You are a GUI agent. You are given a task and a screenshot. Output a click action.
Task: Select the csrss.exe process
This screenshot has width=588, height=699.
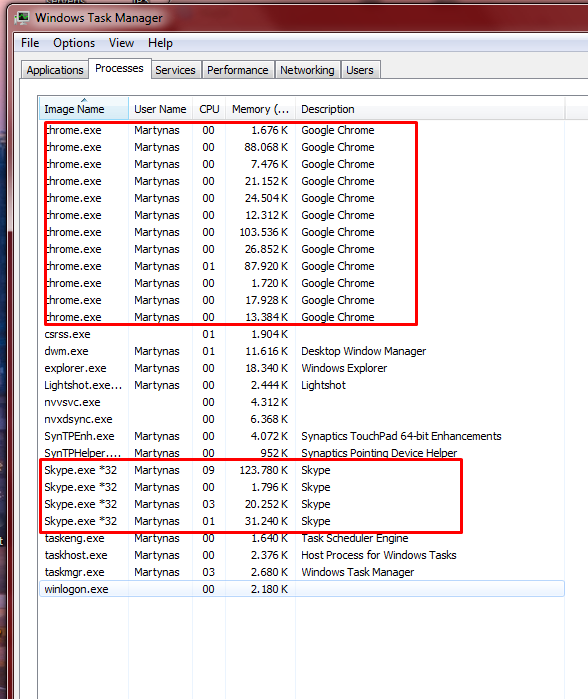302,334
